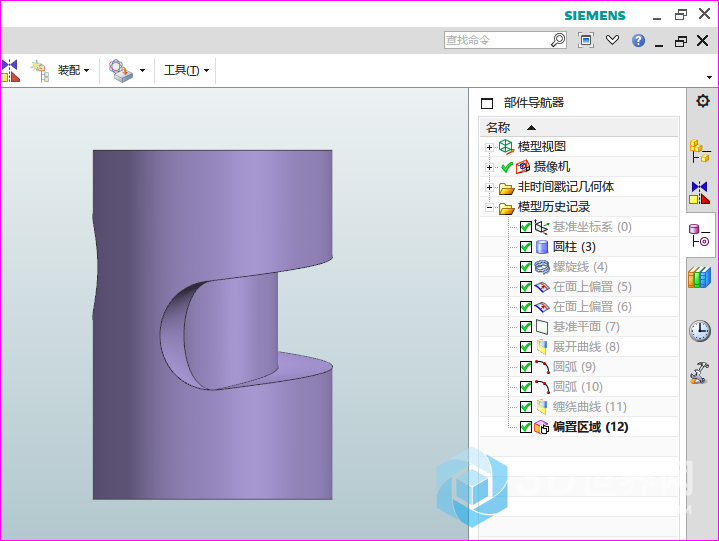Screen dimensions: 719x541
Task: Open the Roles sidebar tab icon
Action: click(x=700, y=373)
